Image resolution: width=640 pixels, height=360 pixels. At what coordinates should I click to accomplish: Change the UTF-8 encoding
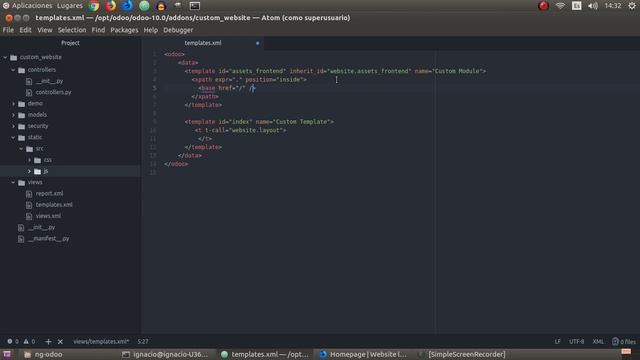(577, 342)
